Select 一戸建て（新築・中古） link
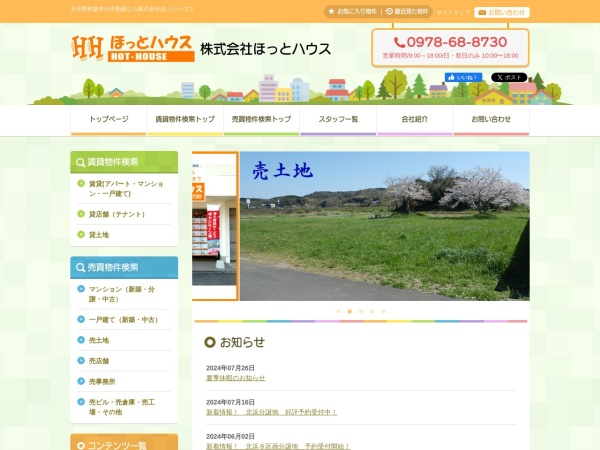The height and width of the screenshot is (450, 600). [123, 320]
